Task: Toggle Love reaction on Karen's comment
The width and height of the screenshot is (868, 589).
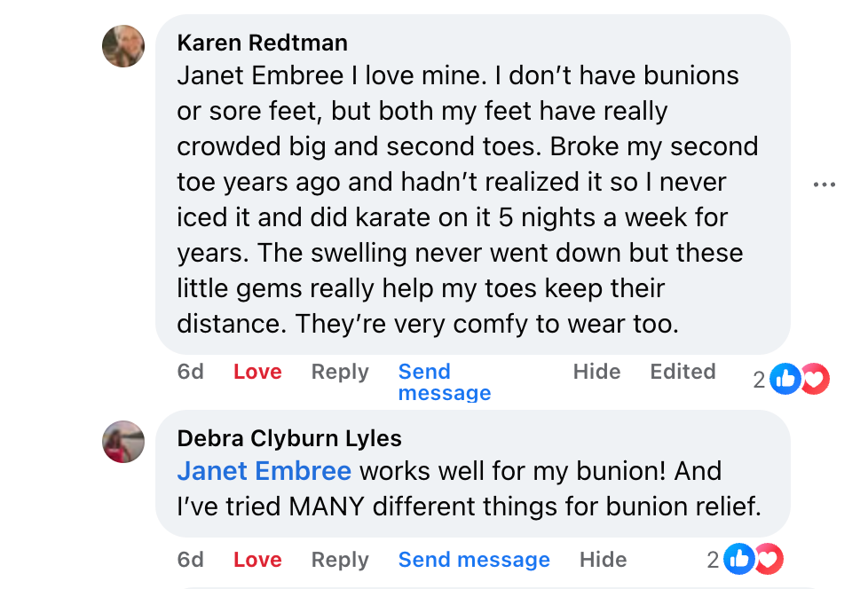Action: pos(257,372)
